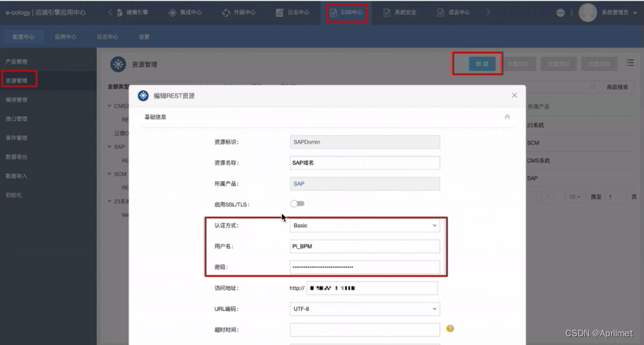Click the search magnifier icon in background
The image size is (644, 345).
pyautogui.click(x=592, y=87)
